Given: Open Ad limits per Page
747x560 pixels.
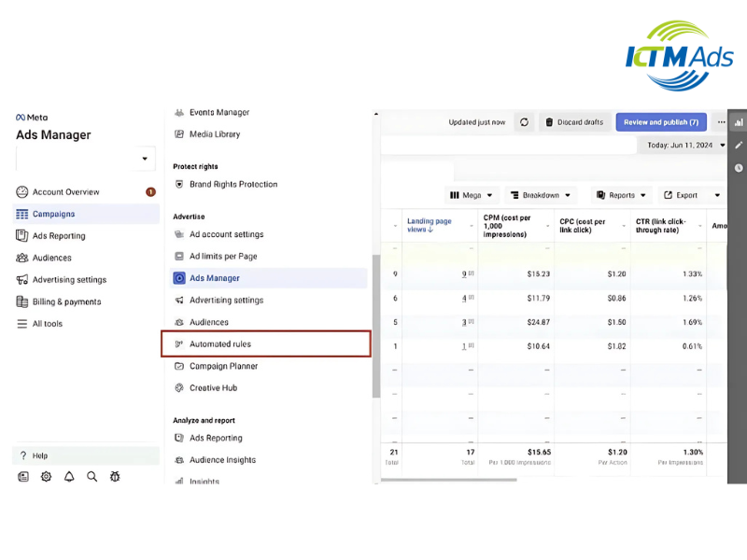Looking at the screenshot, I should point(223,256).
